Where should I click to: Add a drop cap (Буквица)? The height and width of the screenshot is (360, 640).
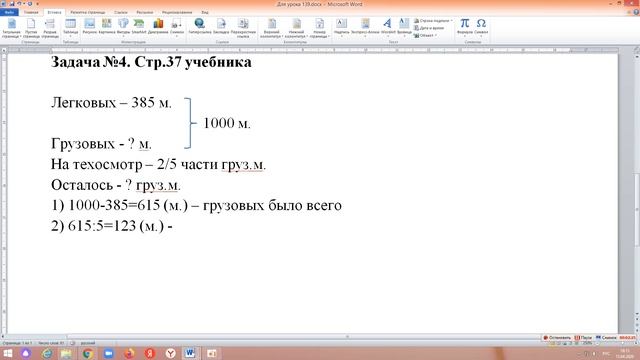(x=404, y=27)
